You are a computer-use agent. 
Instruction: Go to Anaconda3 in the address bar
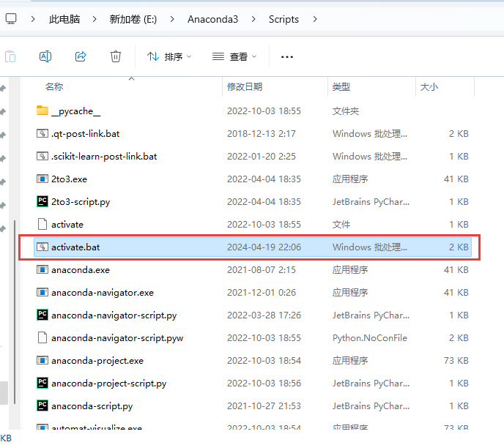point(212,19)
